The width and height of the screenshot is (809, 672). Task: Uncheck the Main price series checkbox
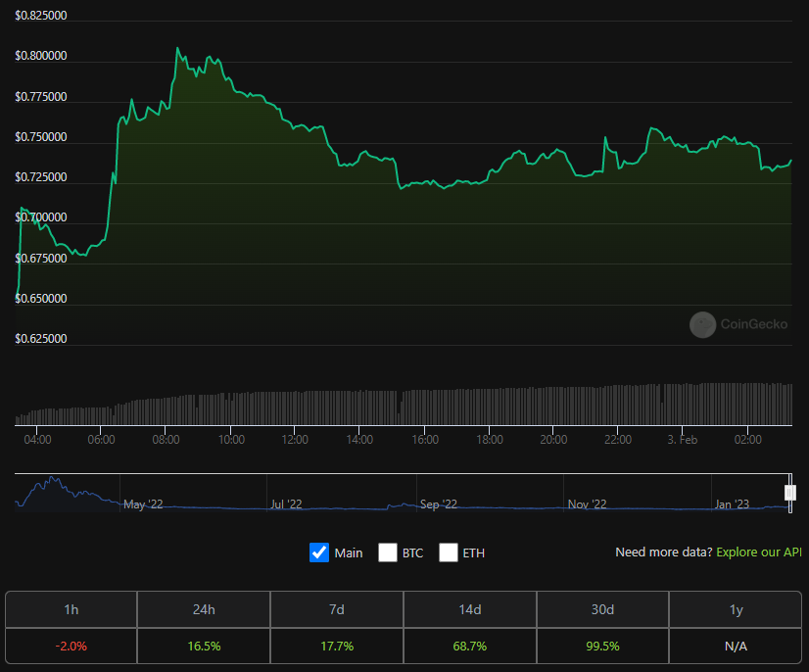319,552
